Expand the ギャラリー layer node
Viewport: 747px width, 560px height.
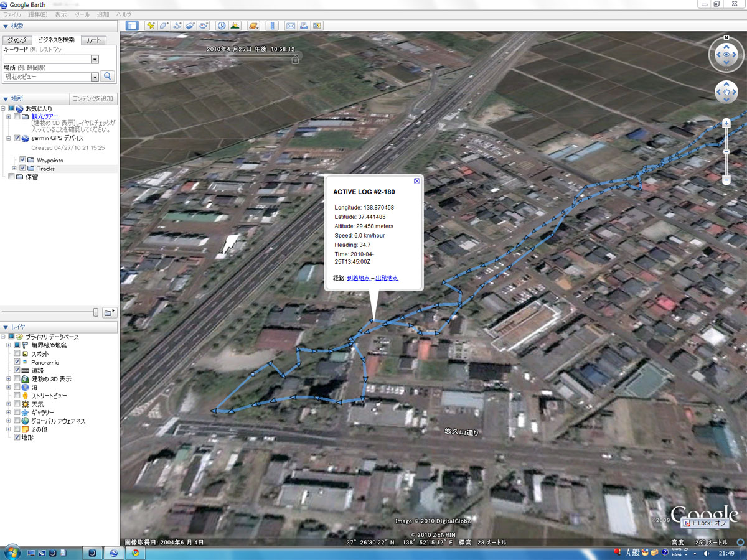pos(9,413)
